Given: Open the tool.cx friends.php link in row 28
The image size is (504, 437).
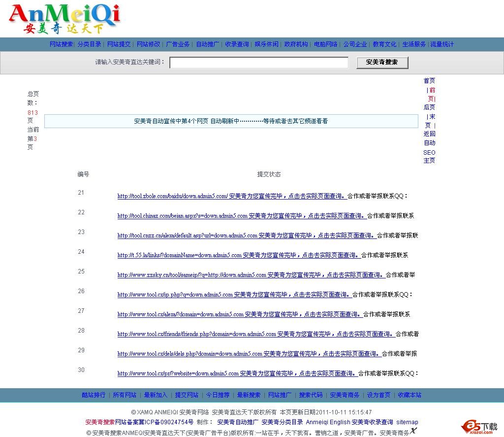Looking at the screenshot, I should pyautogui.click(x=256, y=334).
